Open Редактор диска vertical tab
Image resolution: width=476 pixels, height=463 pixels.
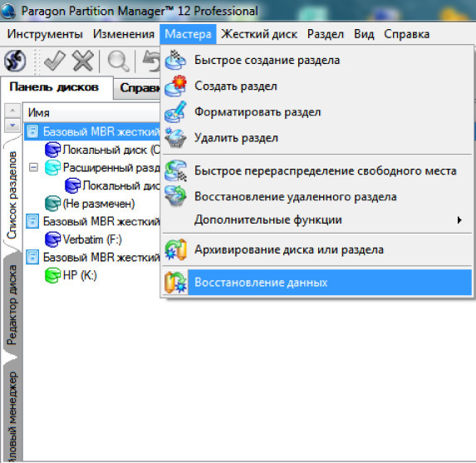[12, 305]
